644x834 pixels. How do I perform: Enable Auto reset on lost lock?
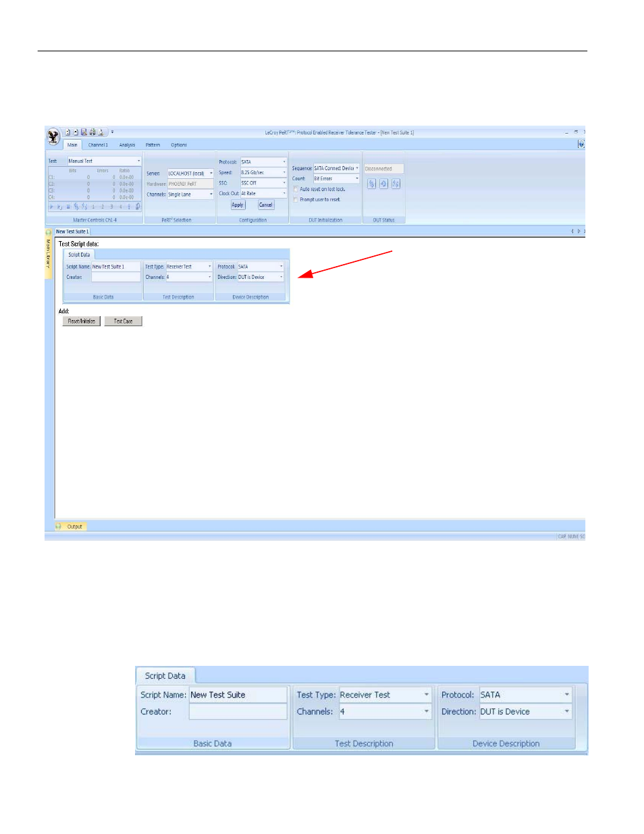[x=296, y=190]
